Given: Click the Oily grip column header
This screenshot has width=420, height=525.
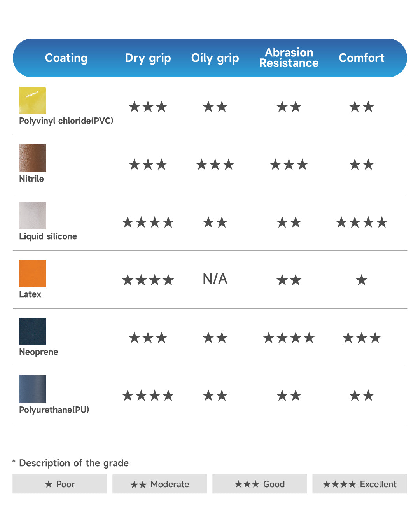Looking at the screenshot, I should (x=215, y=58).
